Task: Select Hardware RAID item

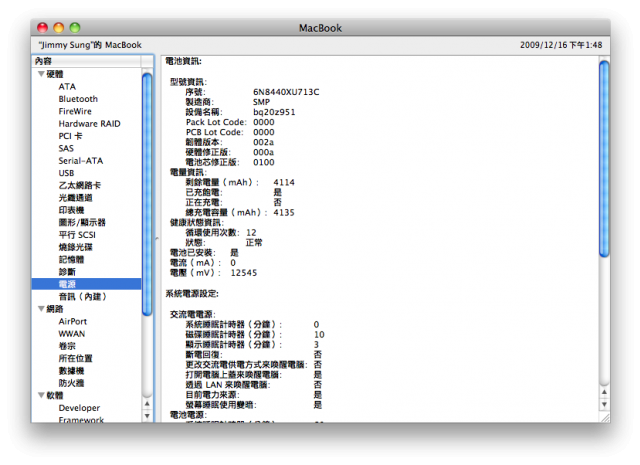Action: [x=89, y=123]
